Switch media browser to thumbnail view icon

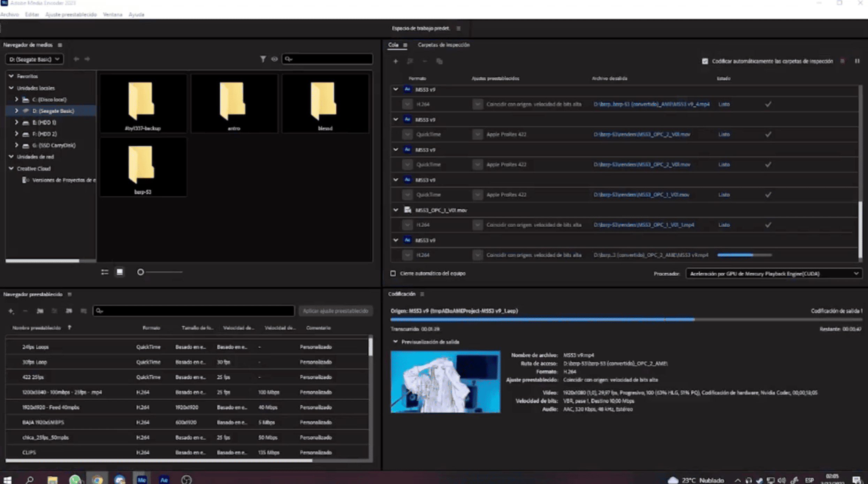(x=120, y=272)
